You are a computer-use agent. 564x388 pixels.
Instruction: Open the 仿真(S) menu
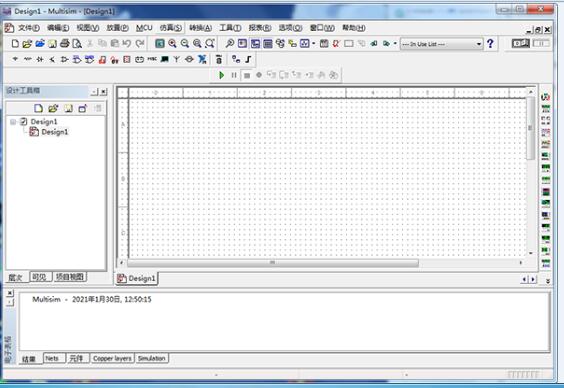tap(170, 28)
